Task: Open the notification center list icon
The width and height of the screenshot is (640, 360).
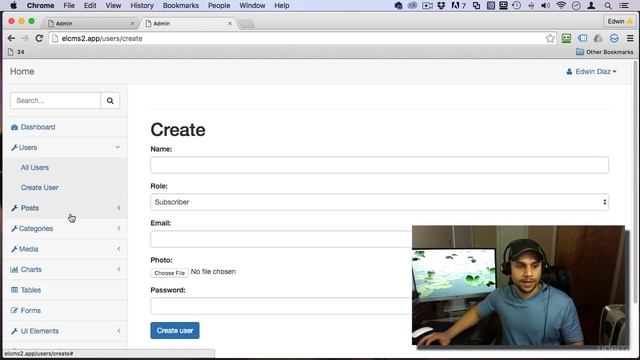Action: click(624, 5)
